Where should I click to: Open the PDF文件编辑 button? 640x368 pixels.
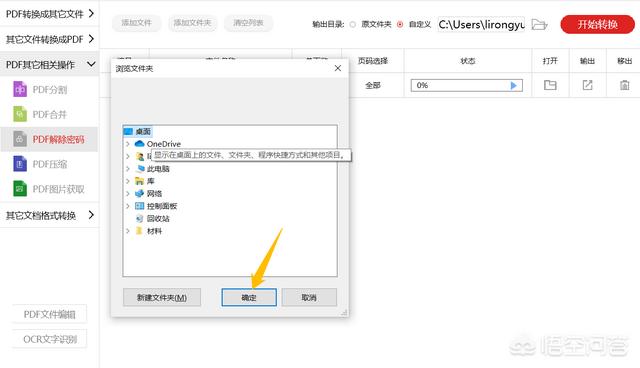pyautogui.click(x=49, y=314)
